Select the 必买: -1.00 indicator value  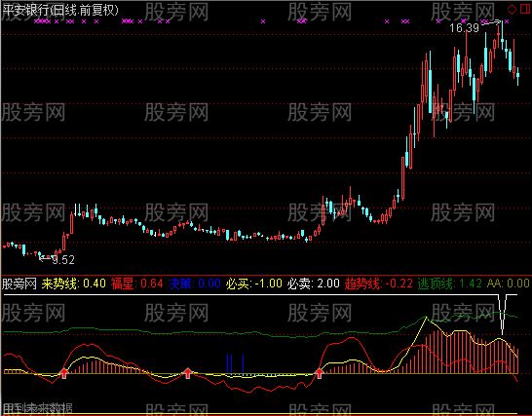tap(254, 284)
